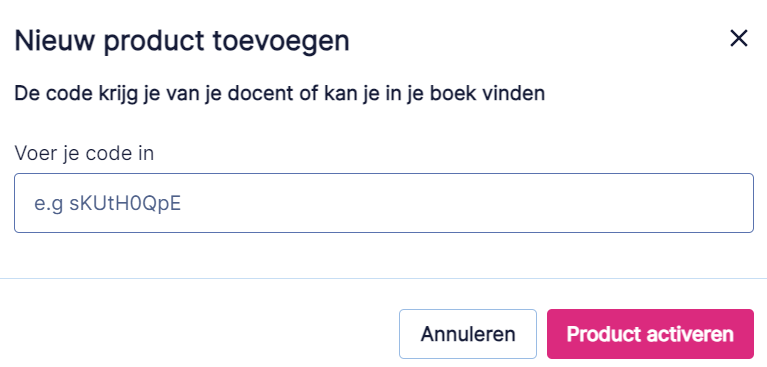
Task: Submit code via Product activeren
Action: [x=650, y=334]
